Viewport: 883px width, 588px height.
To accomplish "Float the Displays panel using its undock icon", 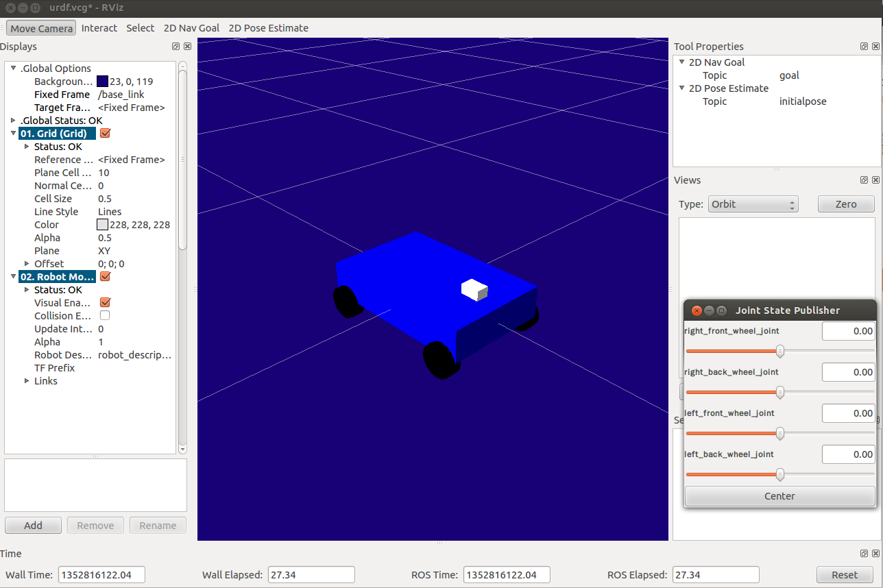I will [x=176, y=47].
